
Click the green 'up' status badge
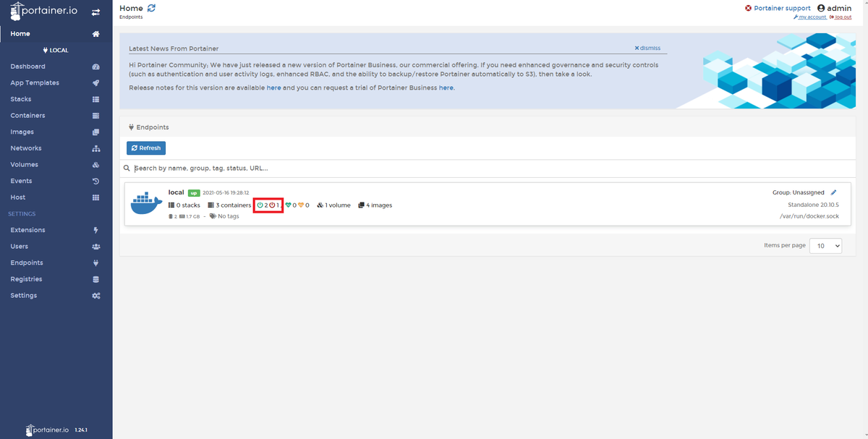(x=194, y=193)
